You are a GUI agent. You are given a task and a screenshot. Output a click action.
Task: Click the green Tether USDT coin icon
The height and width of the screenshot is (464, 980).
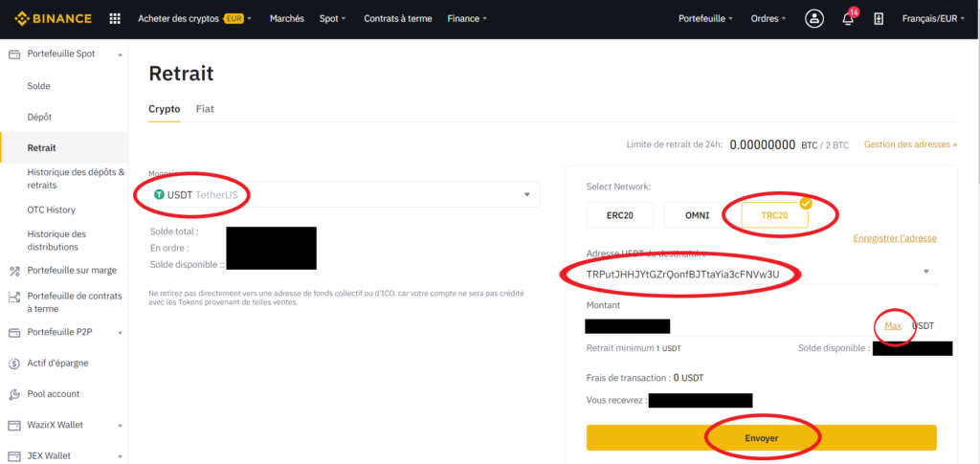point(159,195)
